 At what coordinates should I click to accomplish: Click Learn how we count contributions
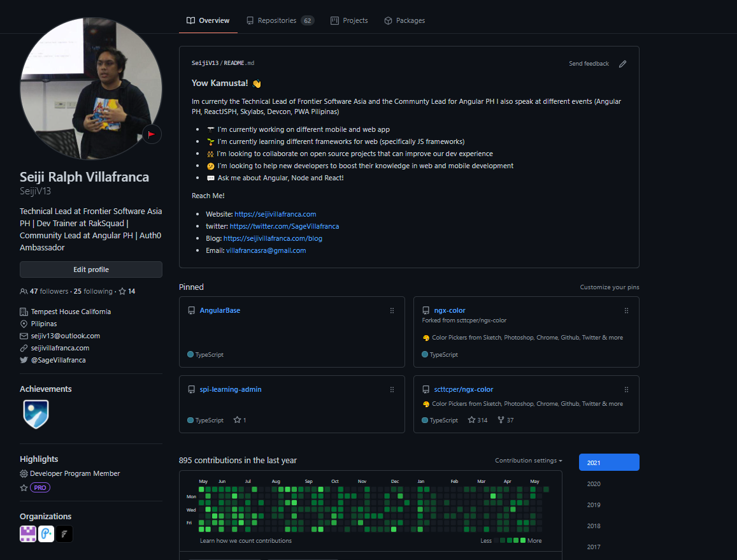click(246, 541)
